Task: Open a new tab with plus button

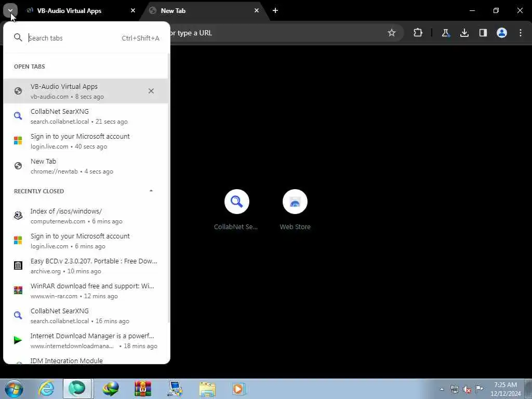Action: (275, 10)
